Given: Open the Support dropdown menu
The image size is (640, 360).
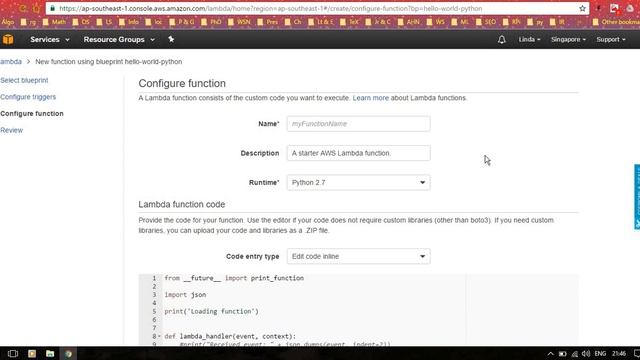Looking at the screenshot, I should click(x=611, y=40).
